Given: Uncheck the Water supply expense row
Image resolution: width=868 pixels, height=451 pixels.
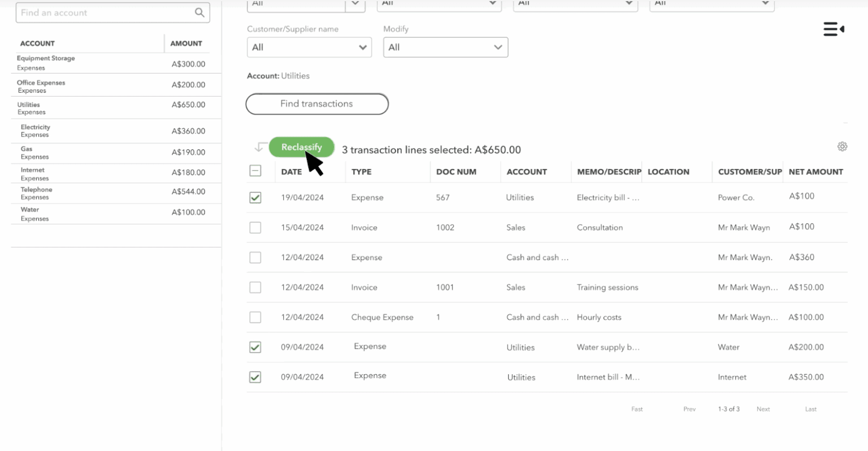Looking at the screenshot, I should 255,347.
